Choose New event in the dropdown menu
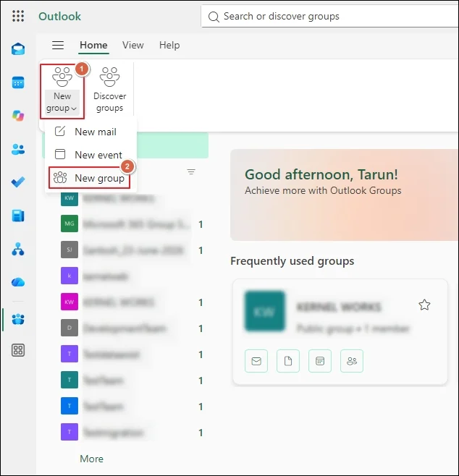Screen dimensions: 459x476 (x=89, y=155)
